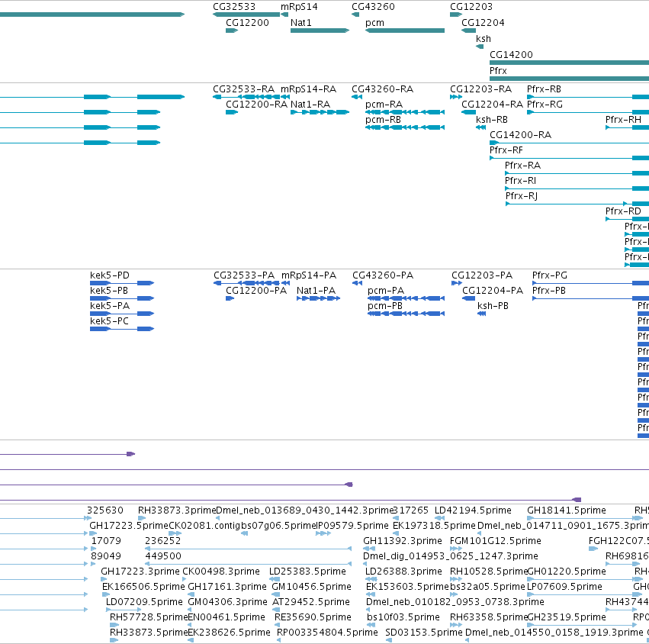649x644 pixels.
Task: Click the Pfrx-RJ transcript label
Action: (x=522, y=196)
